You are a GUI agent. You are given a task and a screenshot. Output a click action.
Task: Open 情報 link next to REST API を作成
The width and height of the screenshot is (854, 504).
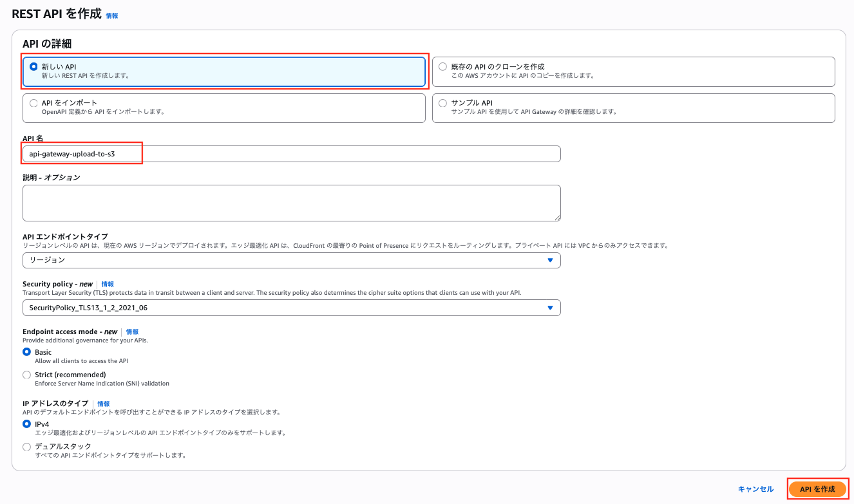[111, 14]
